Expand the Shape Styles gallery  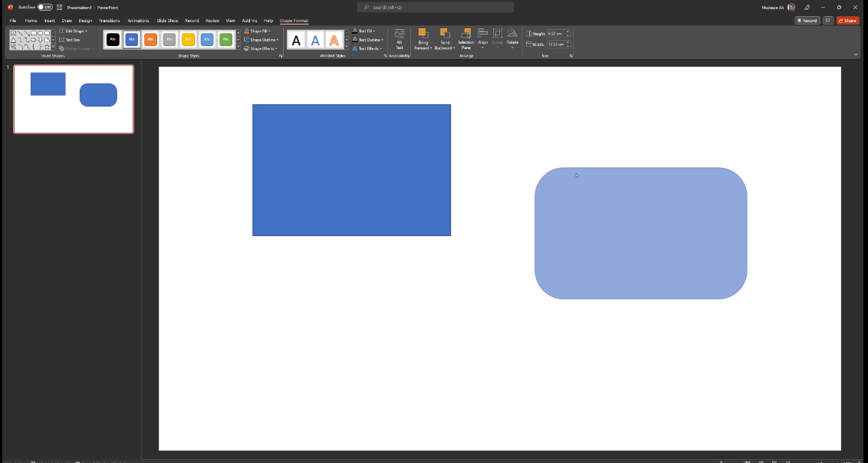[238, 48]
